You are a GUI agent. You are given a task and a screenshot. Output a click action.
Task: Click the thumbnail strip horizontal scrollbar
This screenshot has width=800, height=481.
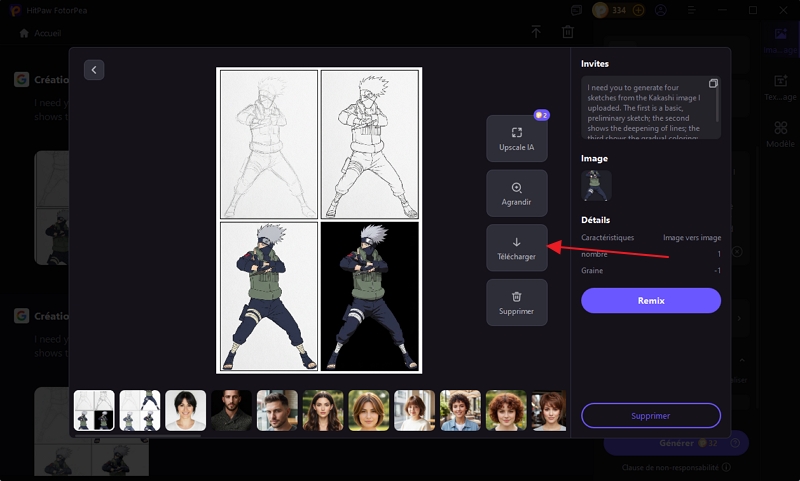[x=138, y=436]
